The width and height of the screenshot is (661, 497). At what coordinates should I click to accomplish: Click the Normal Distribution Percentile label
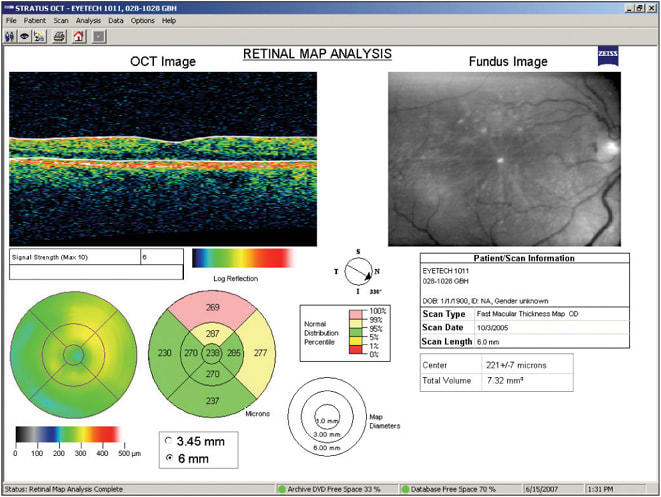pyautogui.click(x=321, y=333)
